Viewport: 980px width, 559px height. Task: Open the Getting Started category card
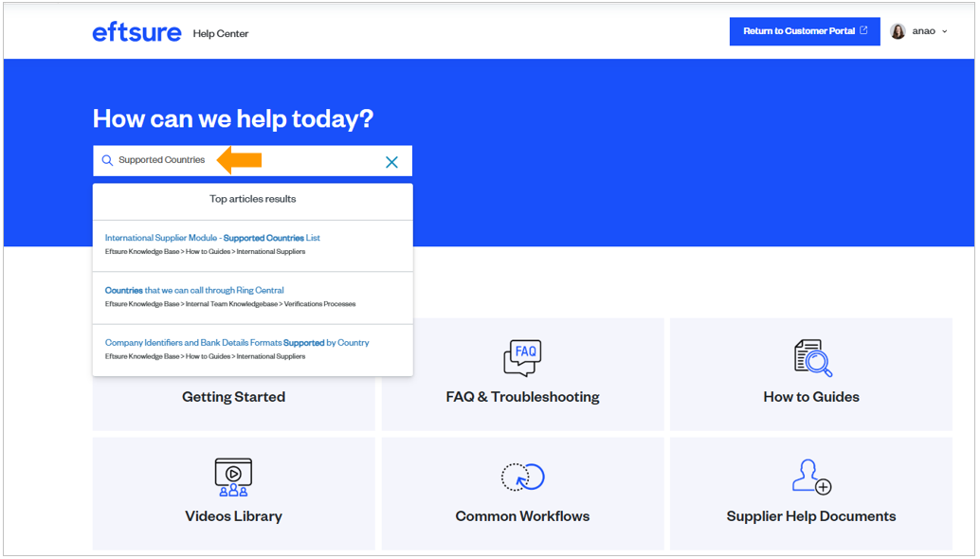tap(234, 397)
